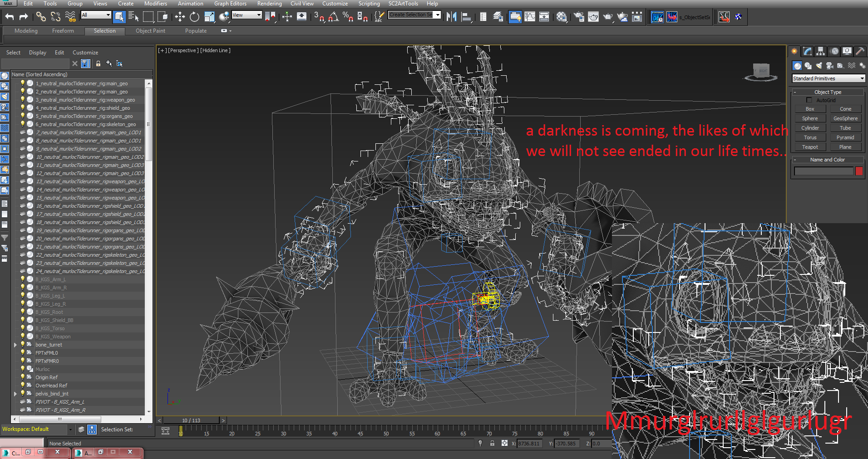The height and width of the screenshot is (459, 868).
Task: Click the Teapot primitive button
Action: [x=810, y=147]
